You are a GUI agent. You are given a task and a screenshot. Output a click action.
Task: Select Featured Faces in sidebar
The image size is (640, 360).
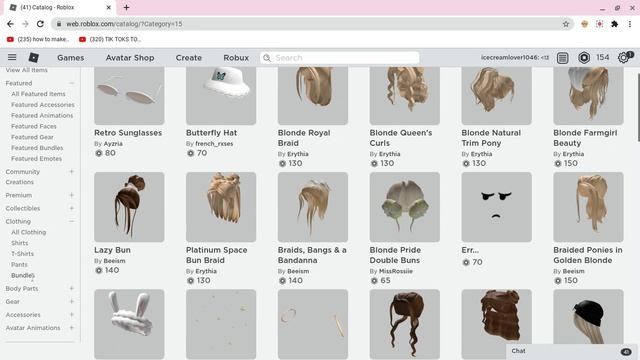tap(34, 127)
